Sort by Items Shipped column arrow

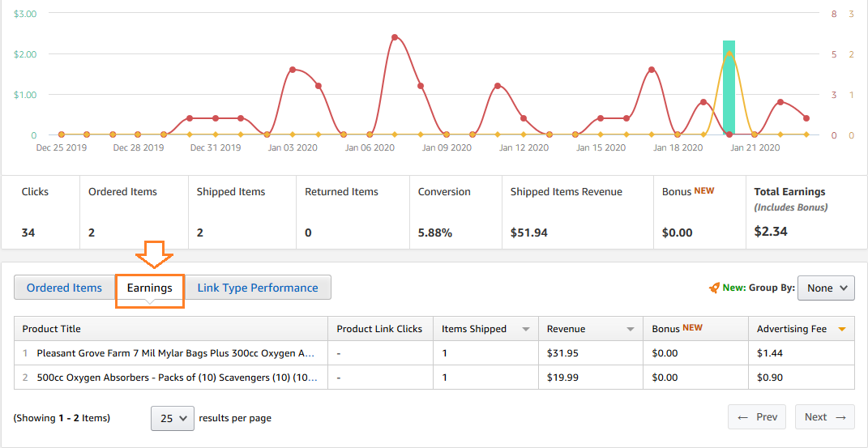tap(526, 330)
